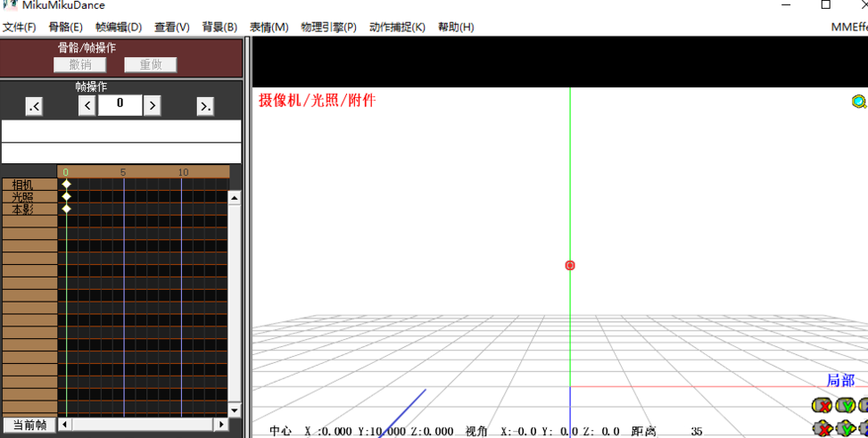Open the MMEffect menu
This screenshot has height=438, width=868.
click(x=849, y=27)
